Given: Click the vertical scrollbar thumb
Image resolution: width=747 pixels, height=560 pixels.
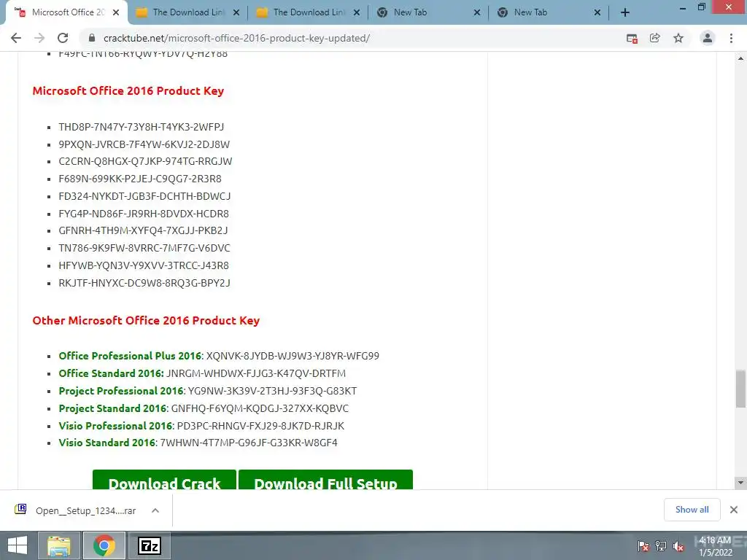Looking at the screenshot, I should (x=740, y=389).
